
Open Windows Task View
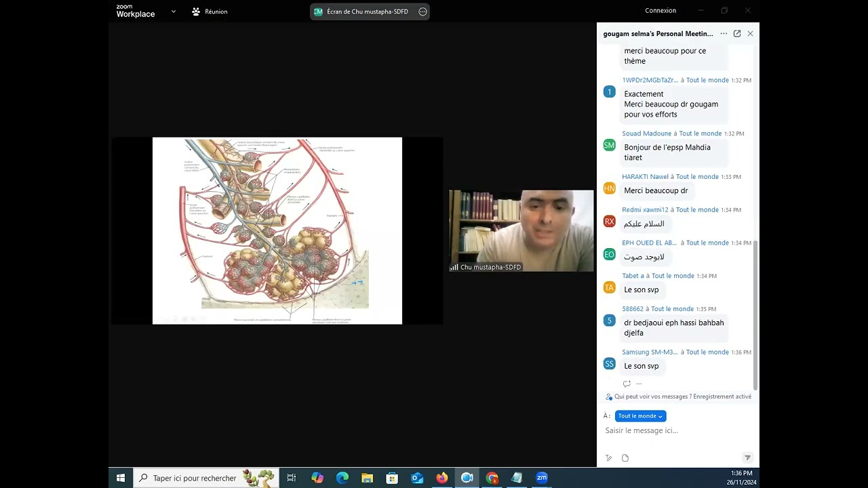click(292, 478)
